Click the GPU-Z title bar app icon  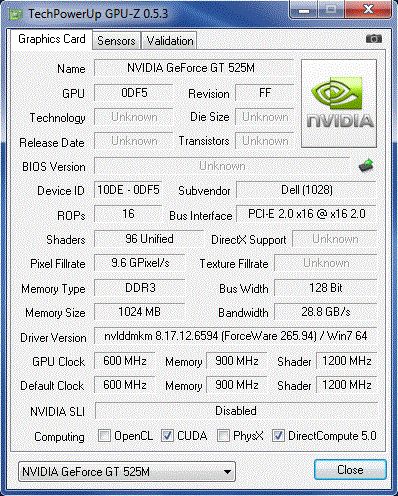coord(16,14)
